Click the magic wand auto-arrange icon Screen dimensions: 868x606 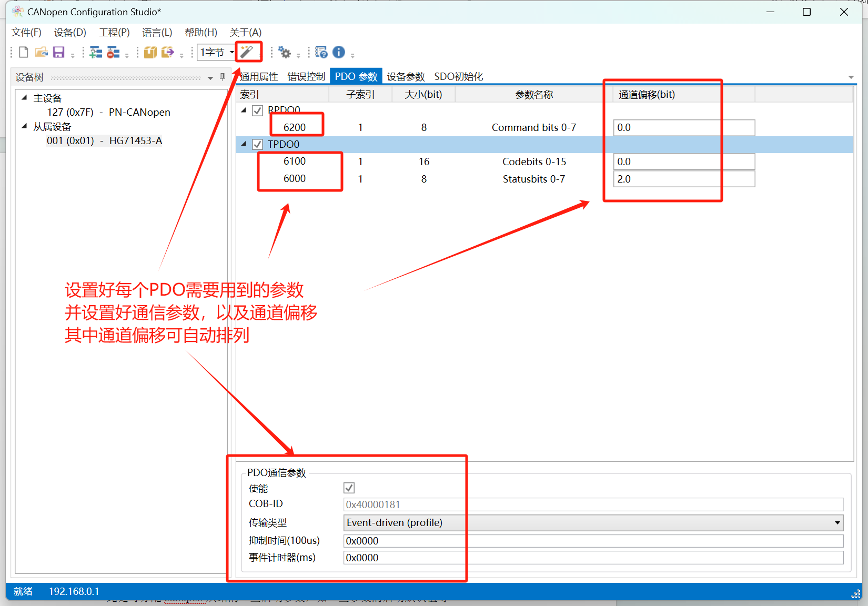(247, 52)
